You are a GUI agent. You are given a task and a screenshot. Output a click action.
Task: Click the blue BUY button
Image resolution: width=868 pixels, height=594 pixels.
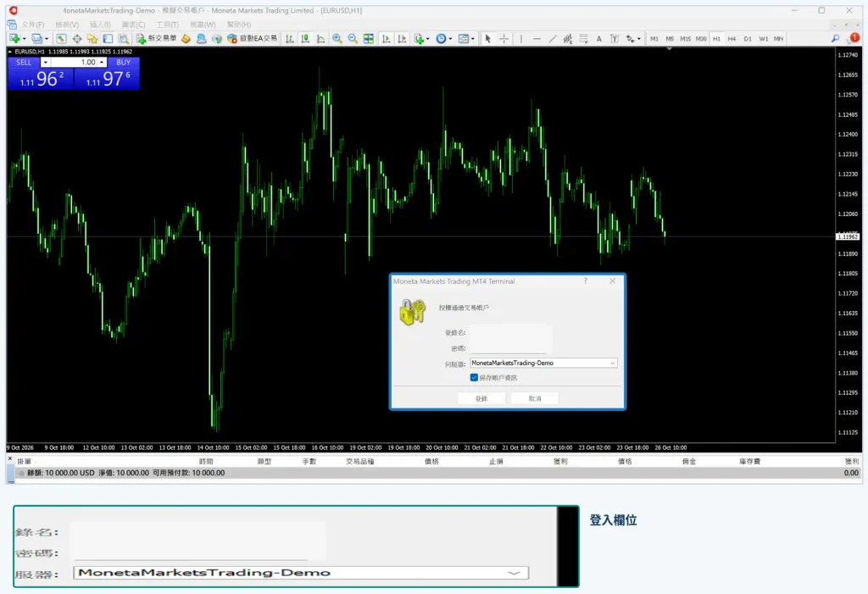124,63
